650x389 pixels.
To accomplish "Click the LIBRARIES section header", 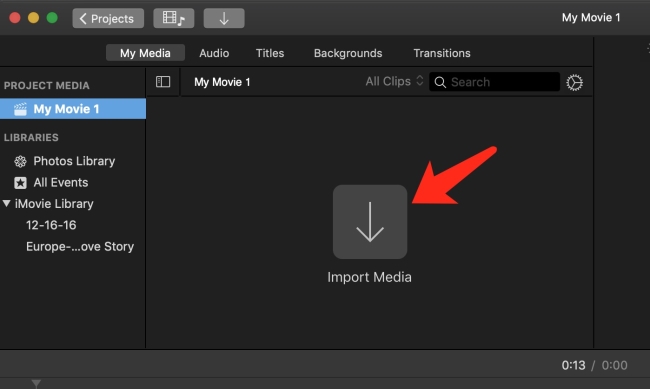I will (31, 137).
